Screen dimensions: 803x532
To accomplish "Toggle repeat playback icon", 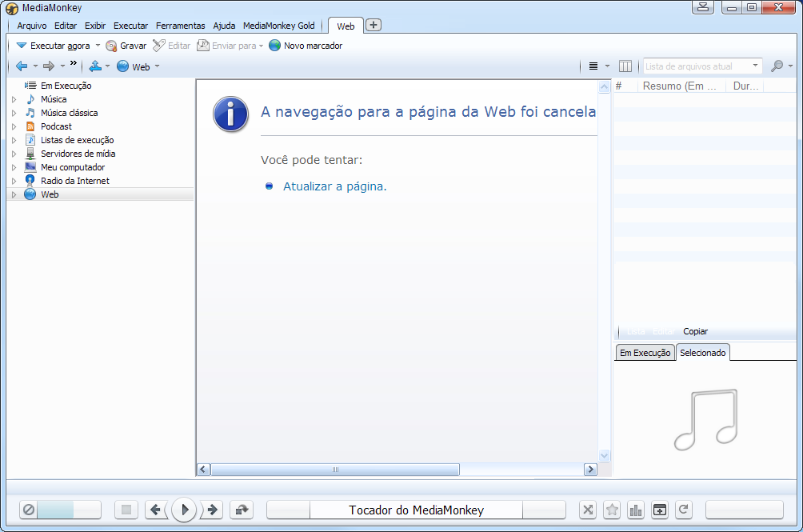I will click(683, 510).
